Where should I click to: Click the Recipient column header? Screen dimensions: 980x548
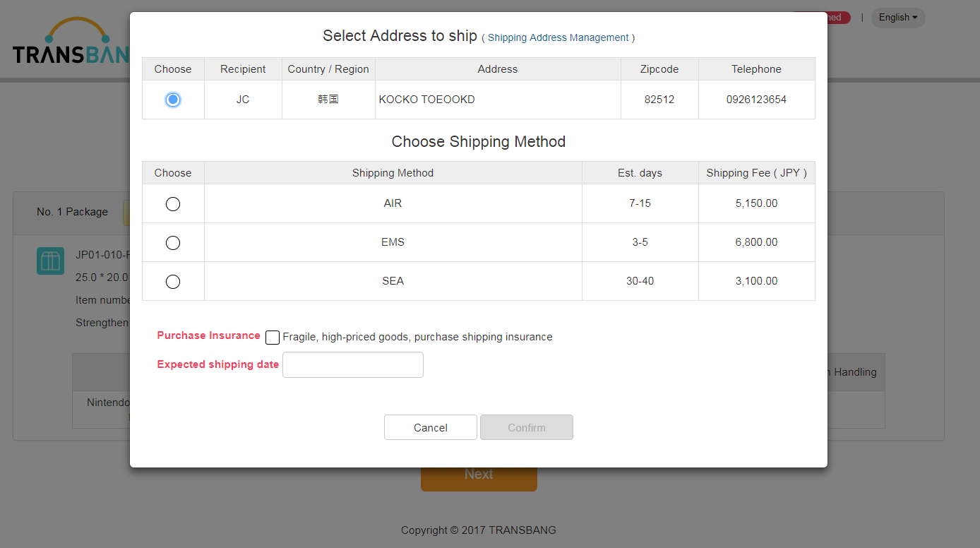point(243,69)
